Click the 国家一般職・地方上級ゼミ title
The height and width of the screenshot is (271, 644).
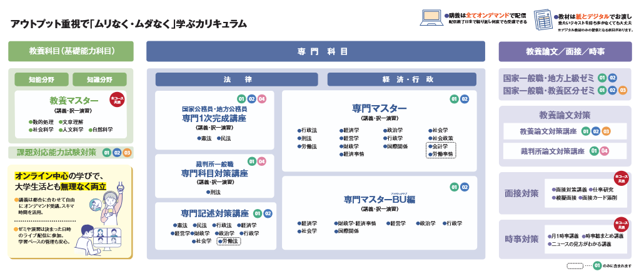(548, 78)
